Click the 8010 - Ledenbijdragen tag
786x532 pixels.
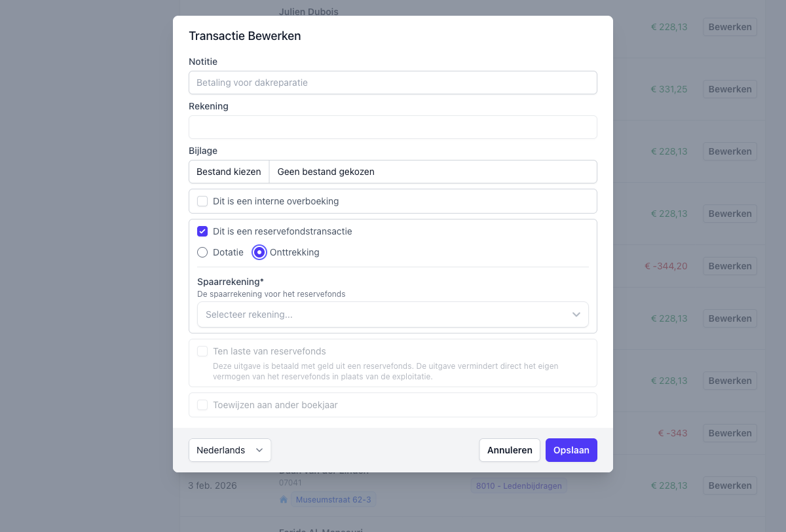[519, 485]
